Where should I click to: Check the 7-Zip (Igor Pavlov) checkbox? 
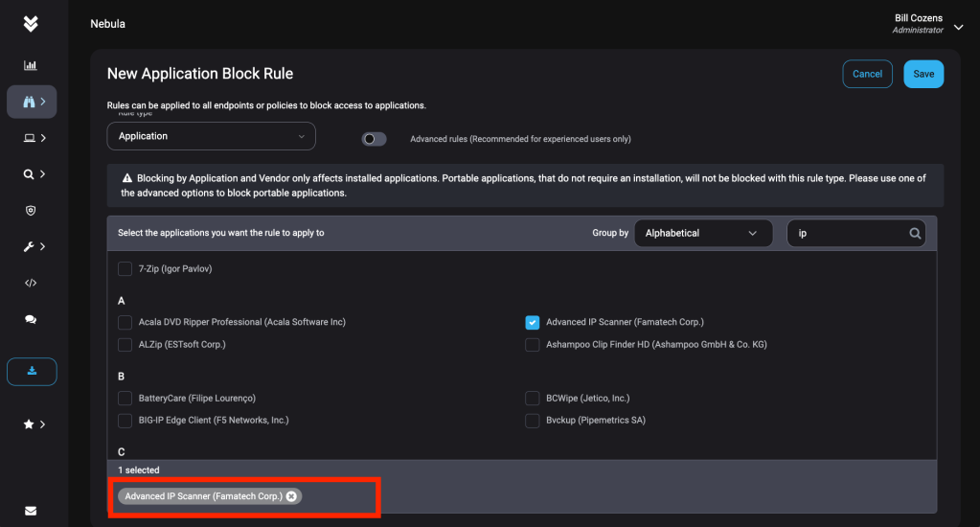(125, 269)
